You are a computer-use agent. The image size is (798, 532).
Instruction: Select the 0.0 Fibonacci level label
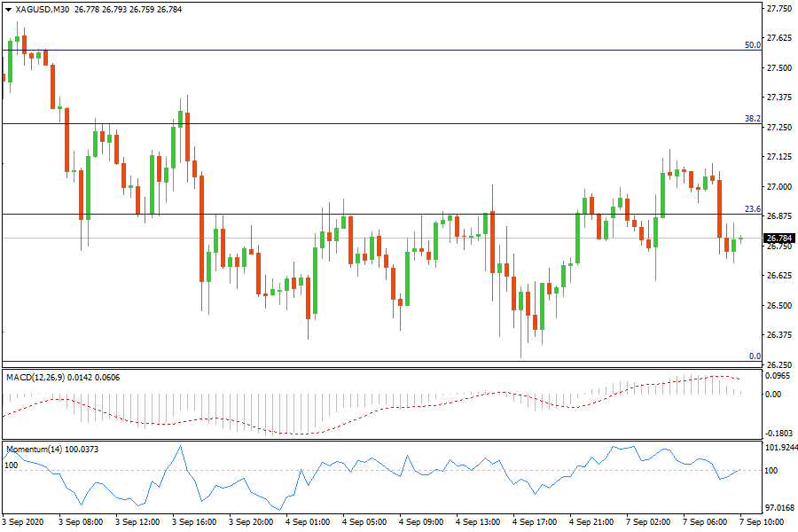tap(755, 356)
